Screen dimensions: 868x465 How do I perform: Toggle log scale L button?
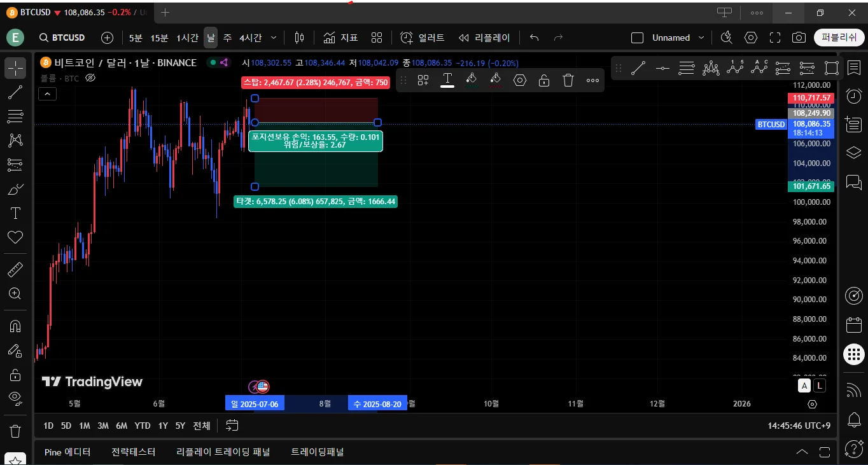pos(820,385)
